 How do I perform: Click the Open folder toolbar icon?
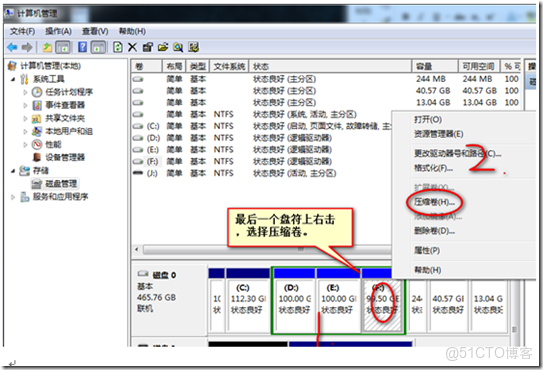click(x=163, y=47)
